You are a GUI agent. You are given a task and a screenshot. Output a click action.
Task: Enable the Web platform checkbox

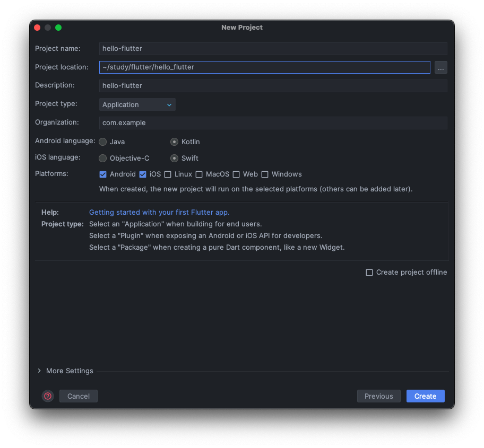coord(236,174)
